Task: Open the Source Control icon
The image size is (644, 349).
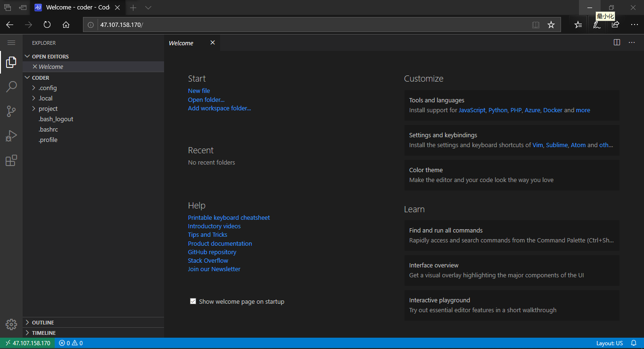Action: click(11, 111)
